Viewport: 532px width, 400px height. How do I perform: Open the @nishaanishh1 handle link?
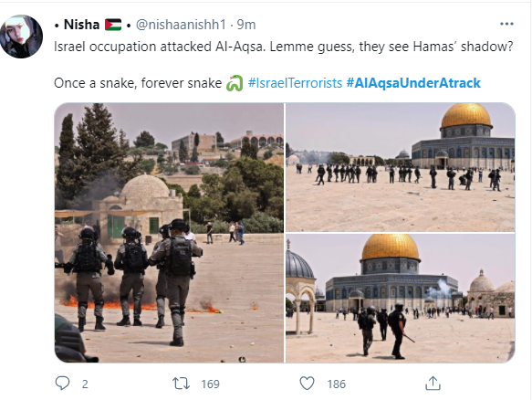181,25
